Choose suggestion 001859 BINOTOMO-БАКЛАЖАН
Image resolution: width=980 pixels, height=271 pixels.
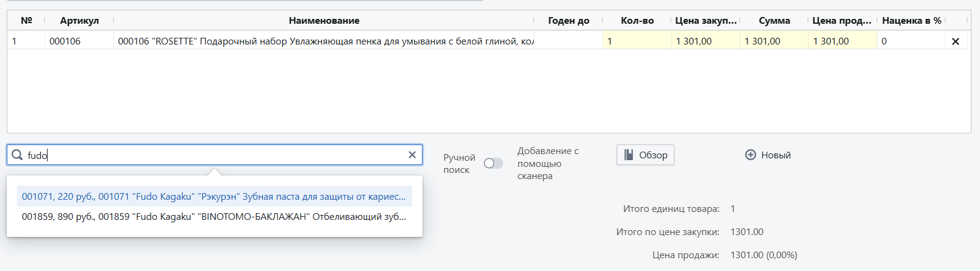[x=213, y=216]
